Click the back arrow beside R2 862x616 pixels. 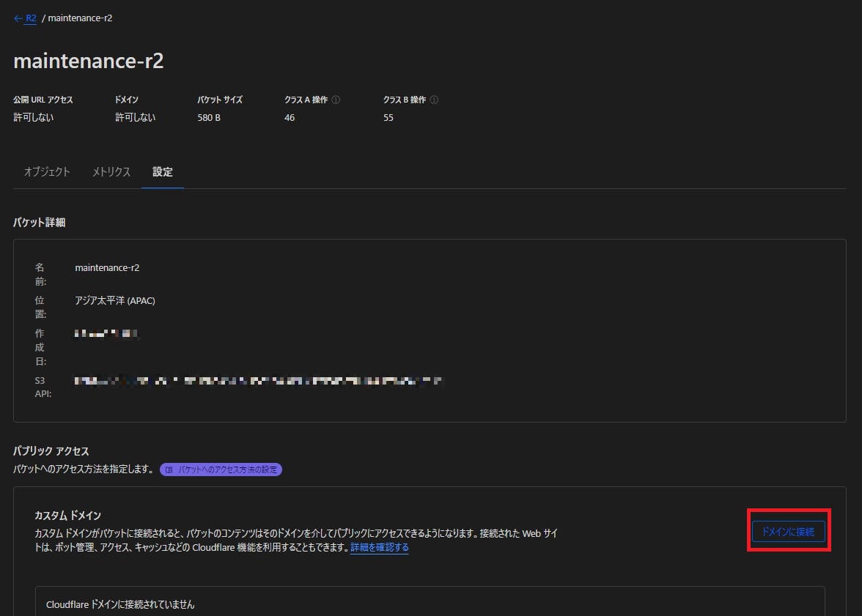coord(18,18)
